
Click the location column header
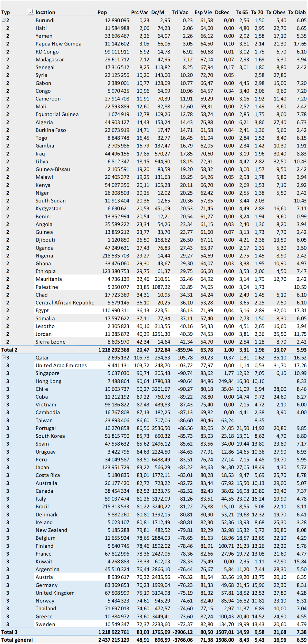[x=45, y=12]
